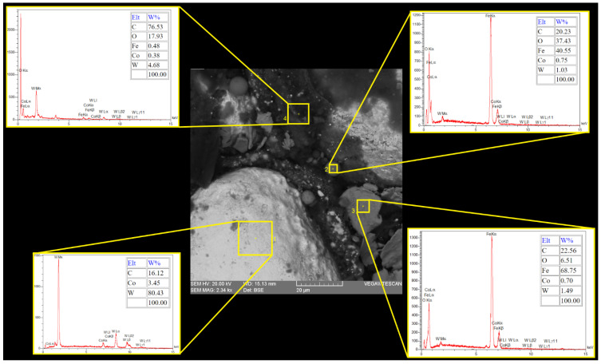Click the 80.43 W value cell
This screenshot has width=601, height=364.
click(x=157, y=293)
